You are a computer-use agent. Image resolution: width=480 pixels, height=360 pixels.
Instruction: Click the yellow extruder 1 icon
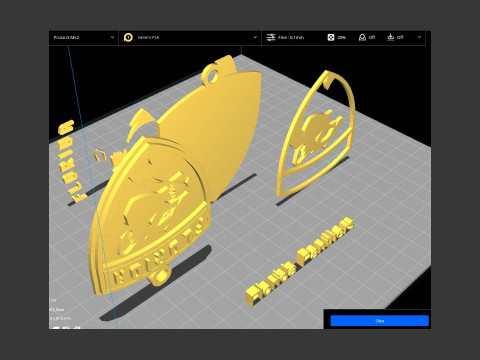pyautogui.click(x=128, y=37)
